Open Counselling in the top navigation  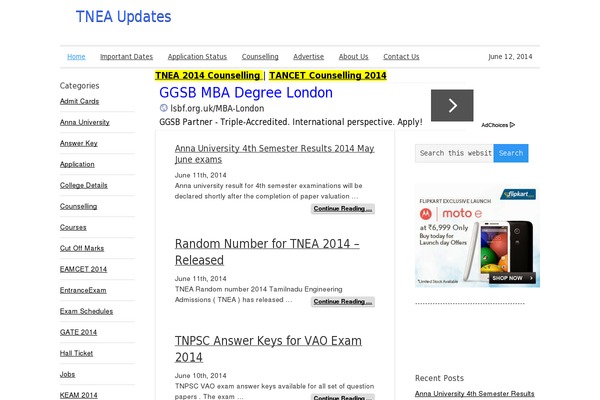coord(260,57)
